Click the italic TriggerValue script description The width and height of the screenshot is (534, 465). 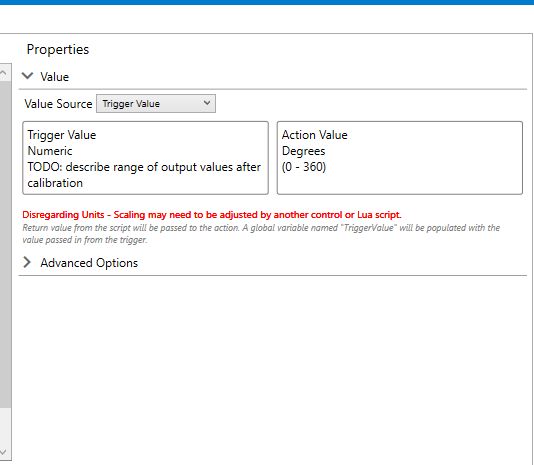261,234
